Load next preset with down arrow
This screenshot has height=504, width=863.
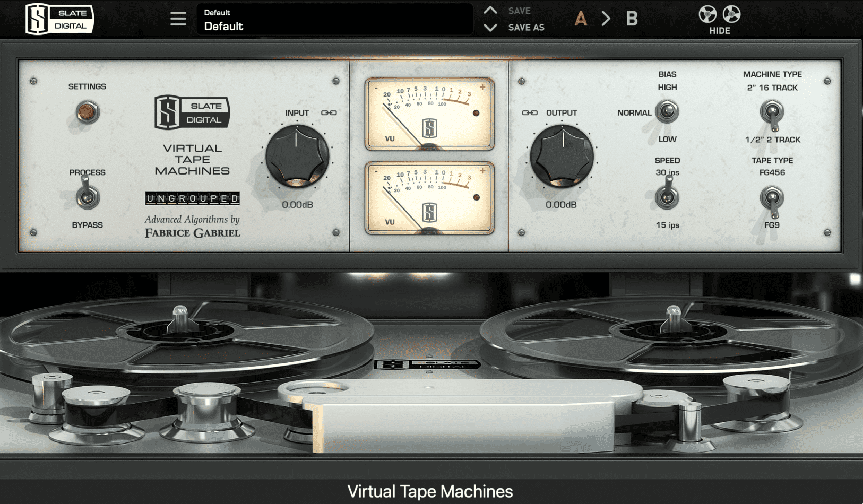490,28
